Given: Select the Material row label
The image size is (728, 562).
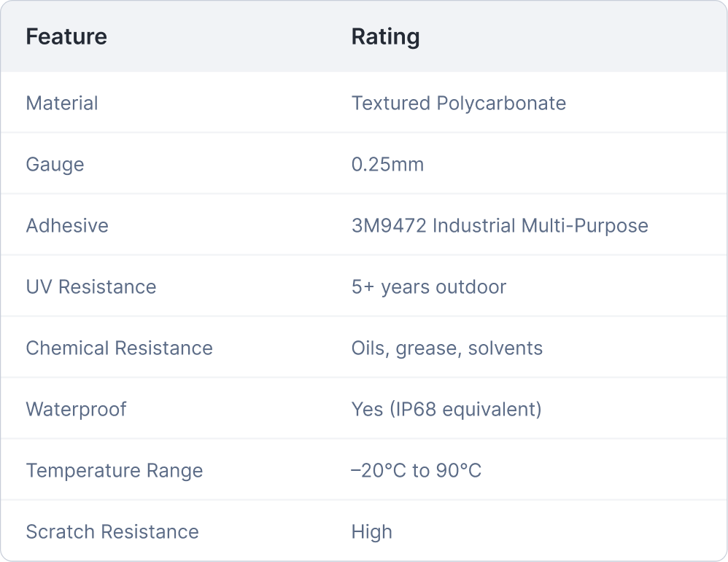Looking at the screenshot, I should click(62, 103).
